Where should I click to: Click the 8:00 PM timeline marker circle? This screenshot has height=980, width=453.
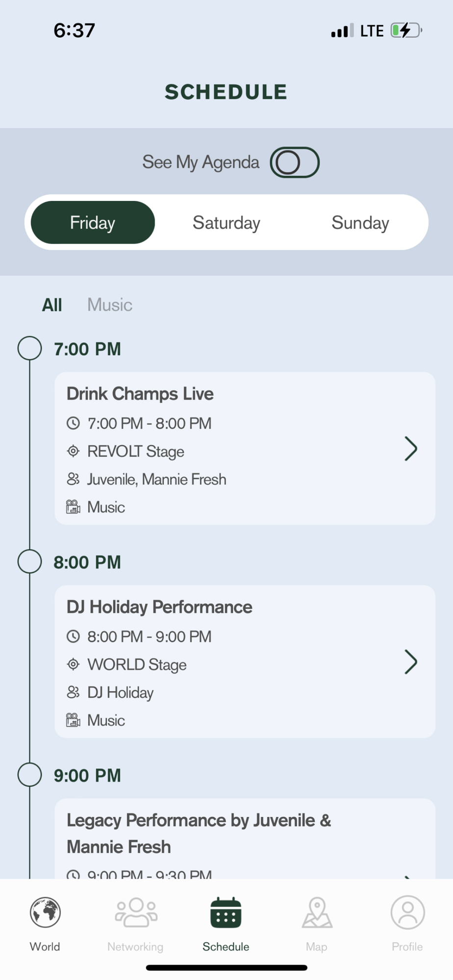[x=29, y=562]
